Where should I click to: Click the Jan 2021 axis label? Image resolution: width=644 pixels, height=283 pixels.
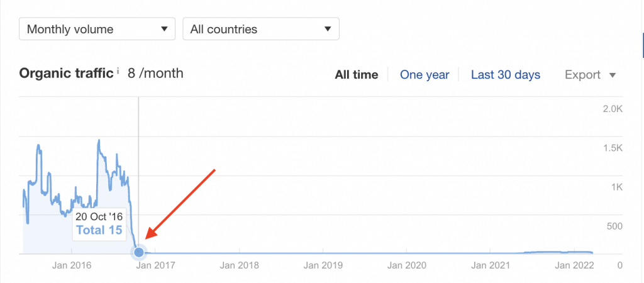tap(491, 265)
